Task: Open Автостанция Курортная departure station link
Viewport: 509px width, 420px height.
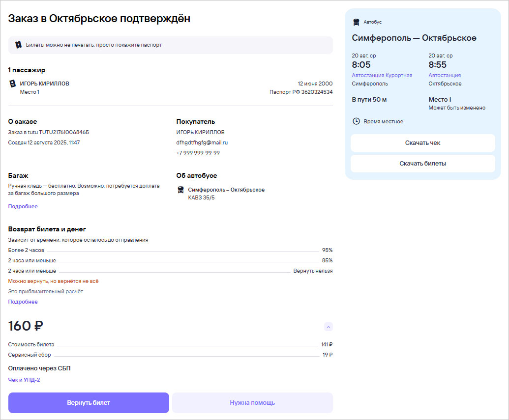Action: click(x=382, y=75)
